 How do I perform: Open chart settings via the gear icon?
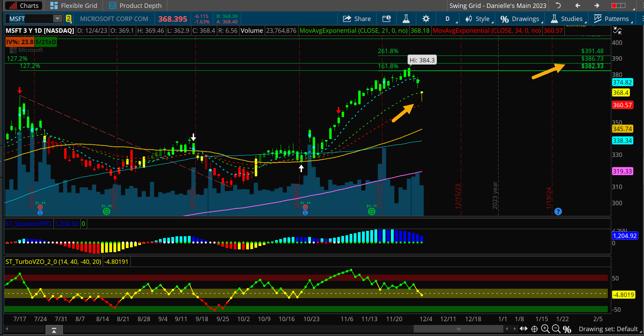point(426,19)
